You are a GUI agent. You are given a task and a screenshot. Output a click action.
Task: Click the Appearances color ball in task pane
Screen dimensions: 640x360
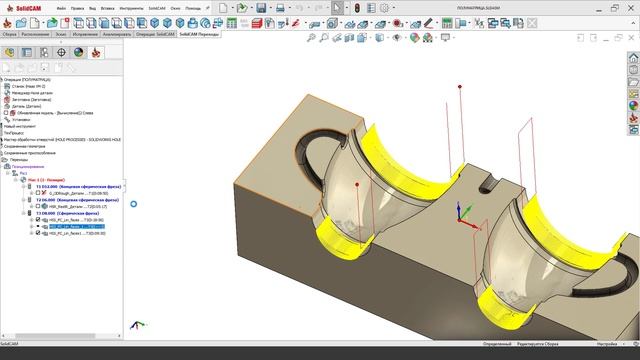[633, 106]
